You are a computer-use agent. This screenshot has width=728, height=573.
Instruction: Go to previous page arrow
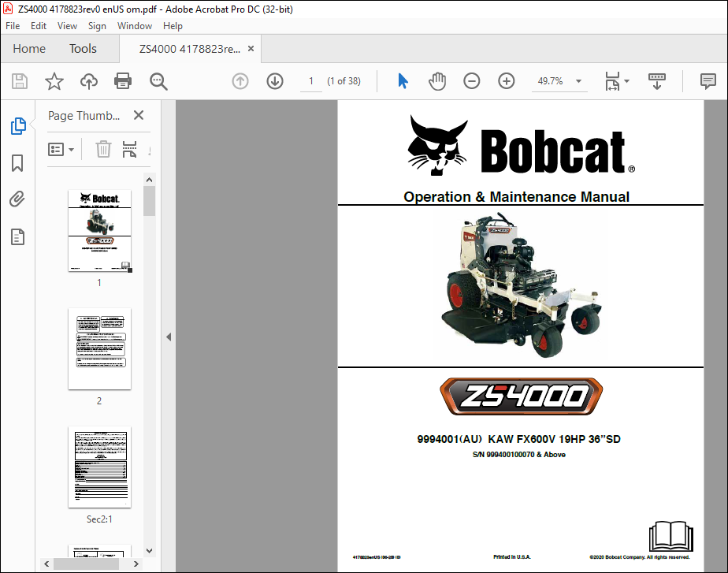[240, 81]
